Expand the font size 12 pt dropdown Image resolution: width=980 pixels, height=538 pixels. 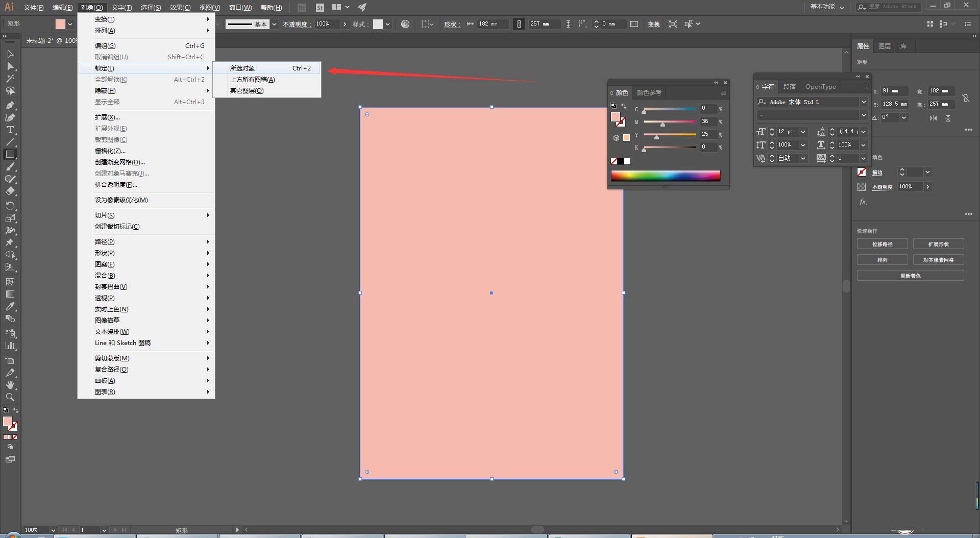(803, 132)
